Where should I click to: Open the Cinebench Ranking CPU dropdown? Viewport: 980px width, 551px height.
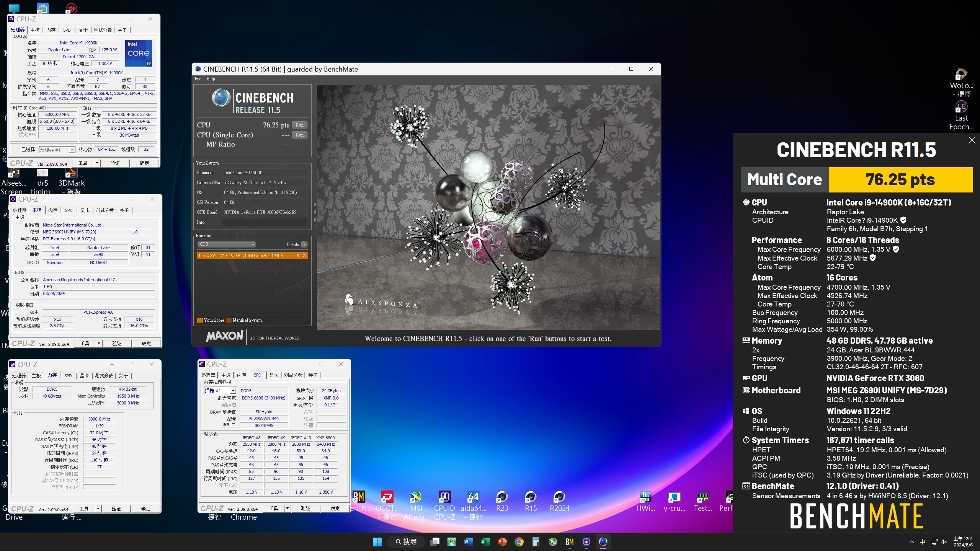coord(227,244)
